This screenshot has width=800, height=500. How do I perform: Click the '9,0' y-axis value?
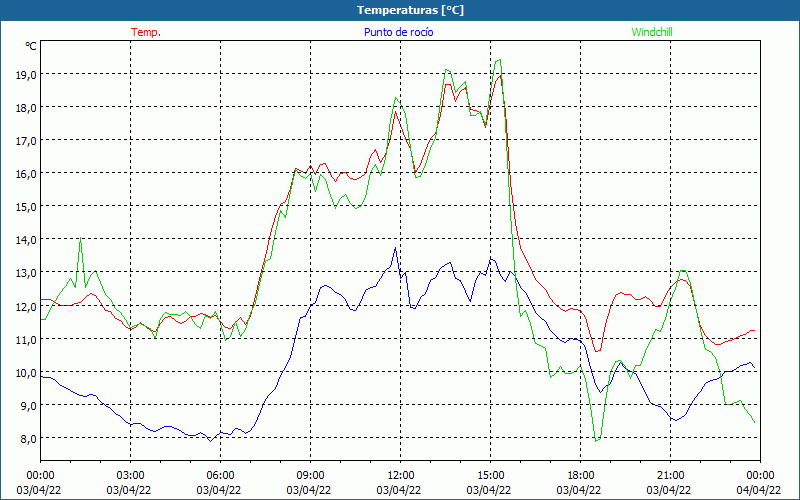click(x=28, y=406)
